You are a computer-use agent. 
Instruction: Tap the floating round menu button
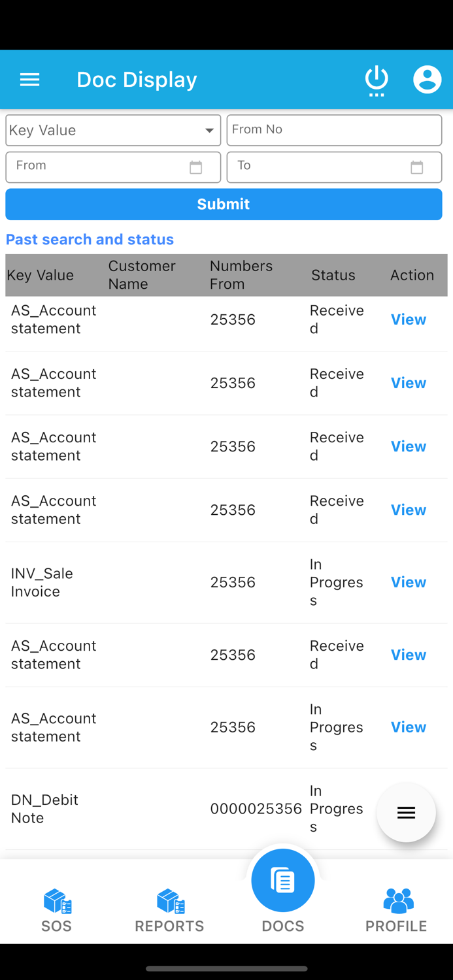coord(406,812)
